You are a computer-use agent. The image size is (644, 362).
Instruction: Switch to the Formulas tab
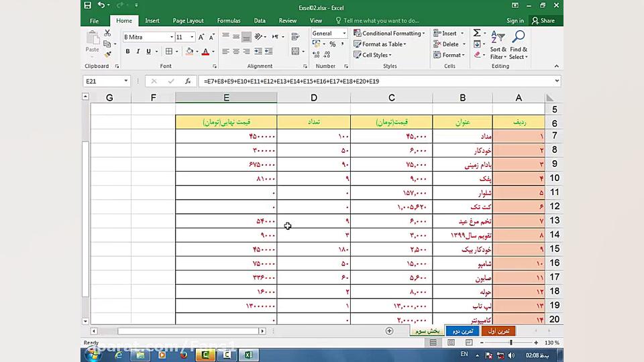229,21
